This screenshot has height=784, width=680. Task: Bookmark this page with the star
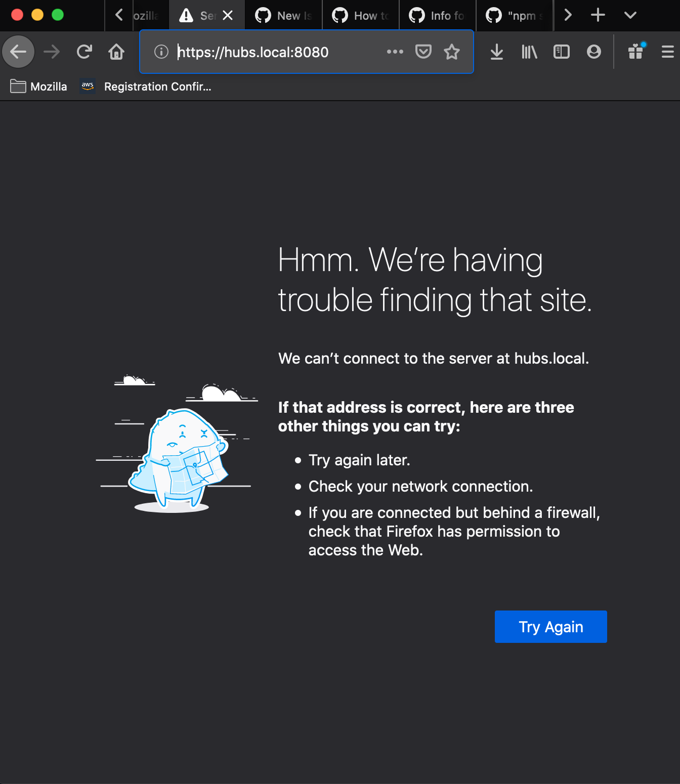[452, 52]
